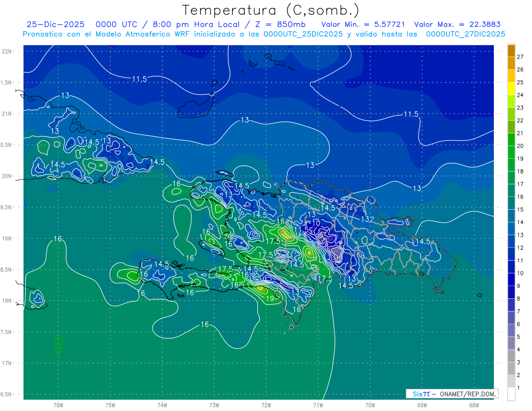Click the 19 contour label on map
The image size is (532, 411).
coord(270,298)
